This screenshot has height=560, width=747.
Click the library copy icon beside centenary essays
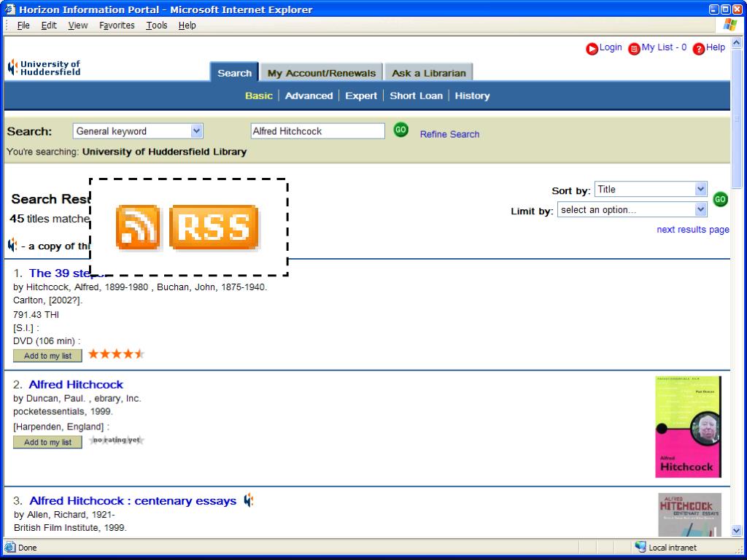249,500
